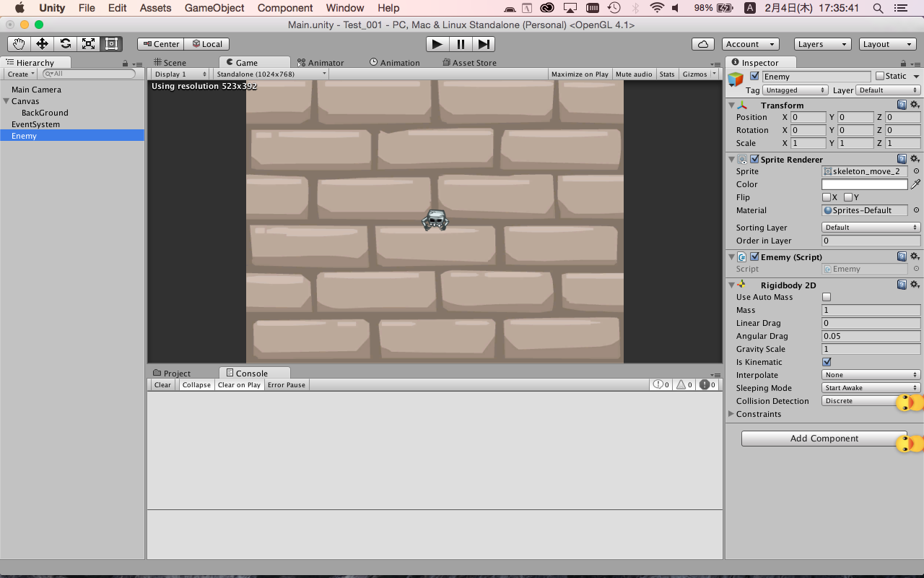Click the Add Component button
924x578 pixels.
[x=824, y=439]
